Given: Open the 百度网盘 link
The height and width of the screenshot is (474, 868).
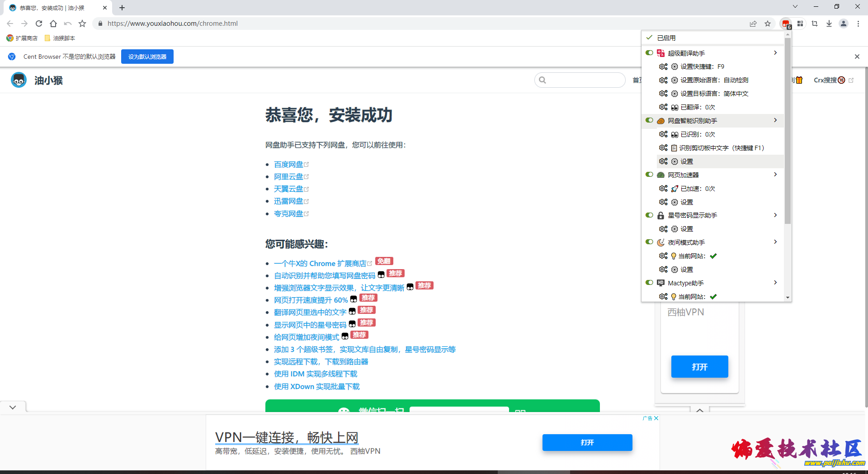Looking at the screenshot, I should [x=288, y=164].
